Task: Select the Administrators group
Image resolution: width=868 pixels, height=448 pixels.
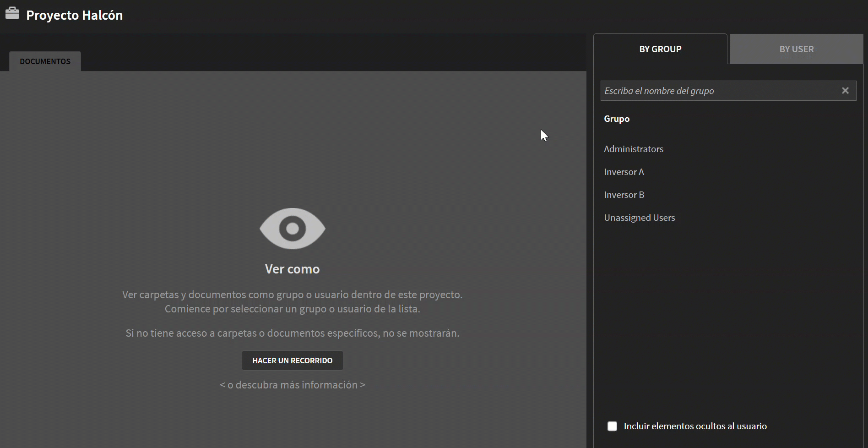Action: (634, 149)
